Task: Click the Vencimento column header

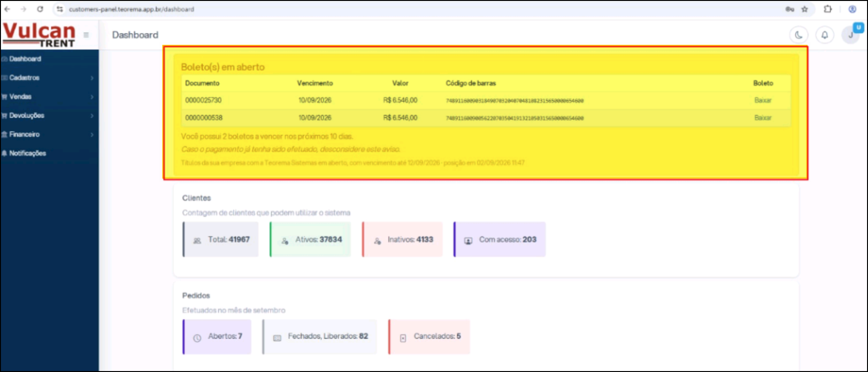Action: tap(315, 83)
